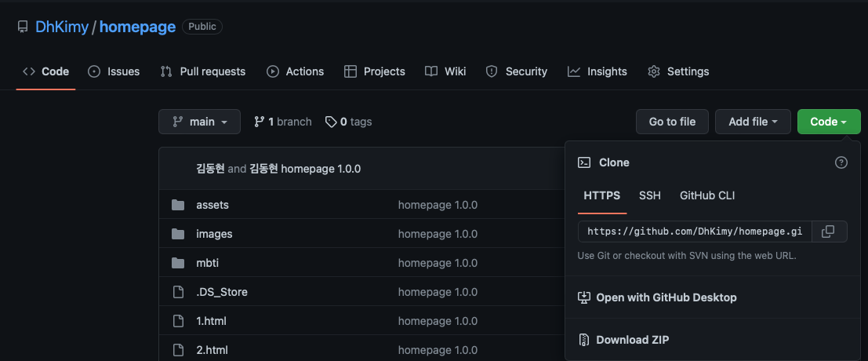Click the file icon beside .DS_Store

pos(178,292)
